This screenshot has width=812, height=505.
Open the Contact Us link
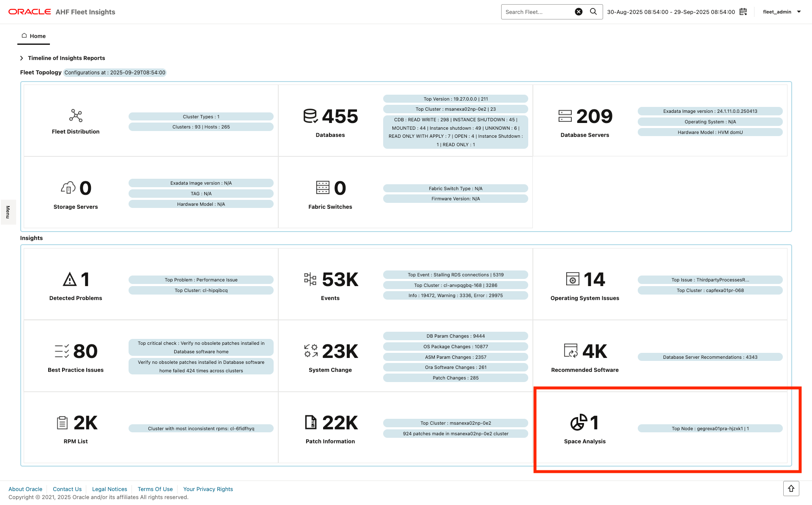pos(67,489)
